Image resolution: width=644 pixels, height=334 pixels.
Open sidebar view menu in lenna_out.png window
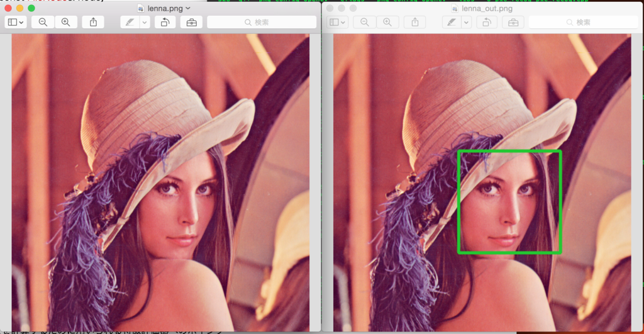point(337,22)
